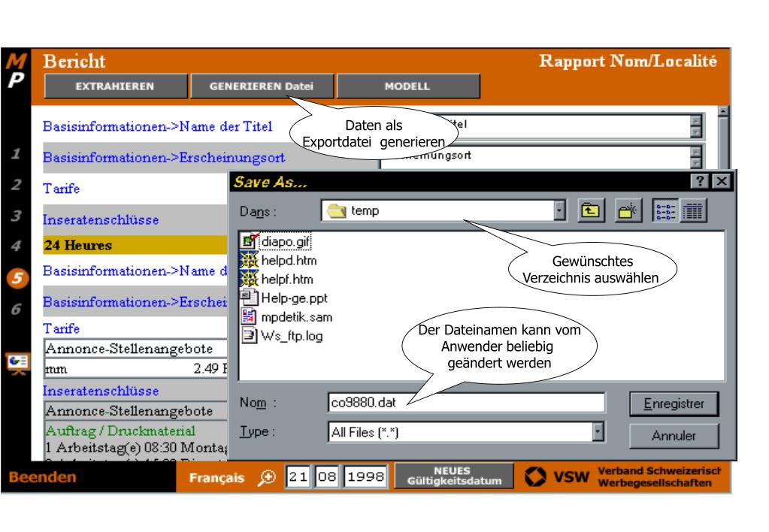The image size is (769, 532).
Task: Click the Enregistrer button
Action: (x=674, y=404)
